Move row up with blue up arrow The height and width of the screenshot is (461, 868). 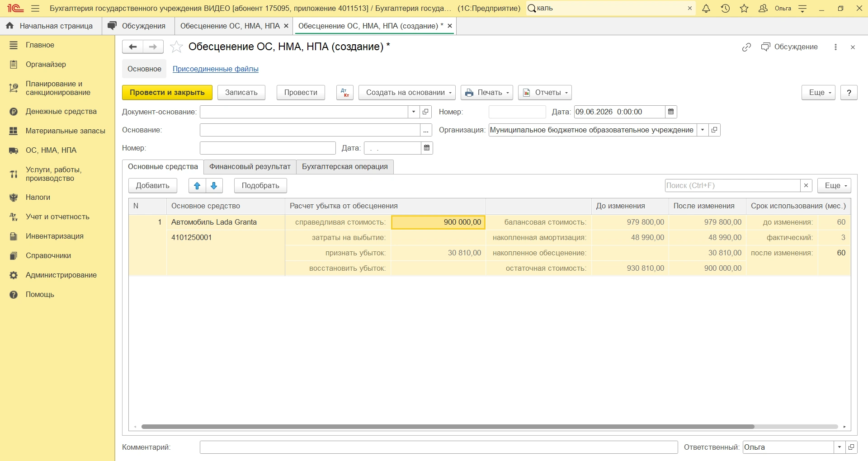click(197, 186)
